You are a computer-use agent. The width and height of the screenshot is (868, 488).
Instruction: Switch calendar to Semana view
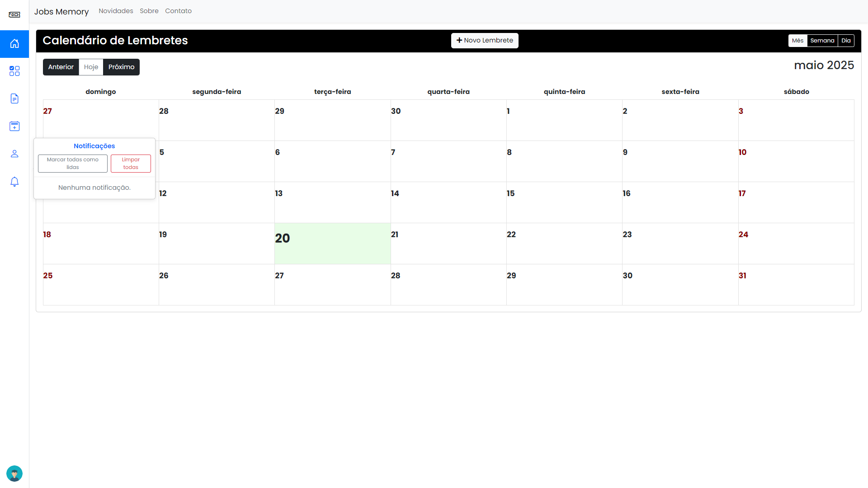click(822, 41)
